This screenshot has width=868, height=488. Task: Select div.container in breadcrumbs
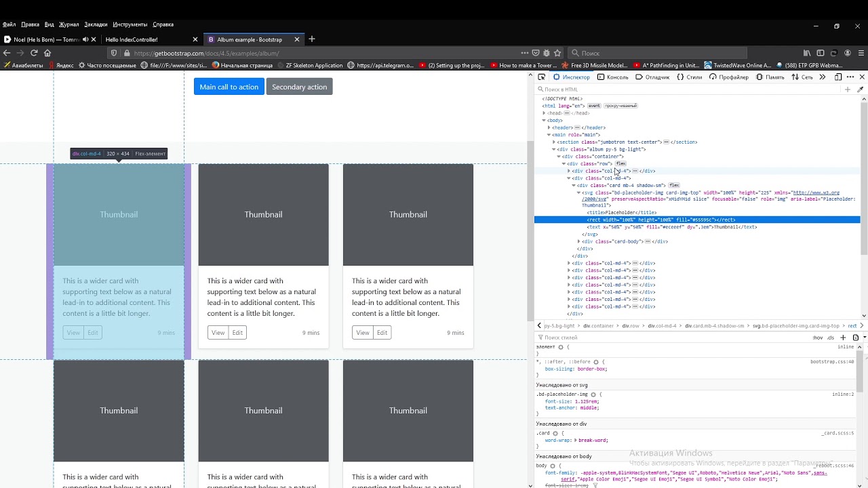point(598,326)
